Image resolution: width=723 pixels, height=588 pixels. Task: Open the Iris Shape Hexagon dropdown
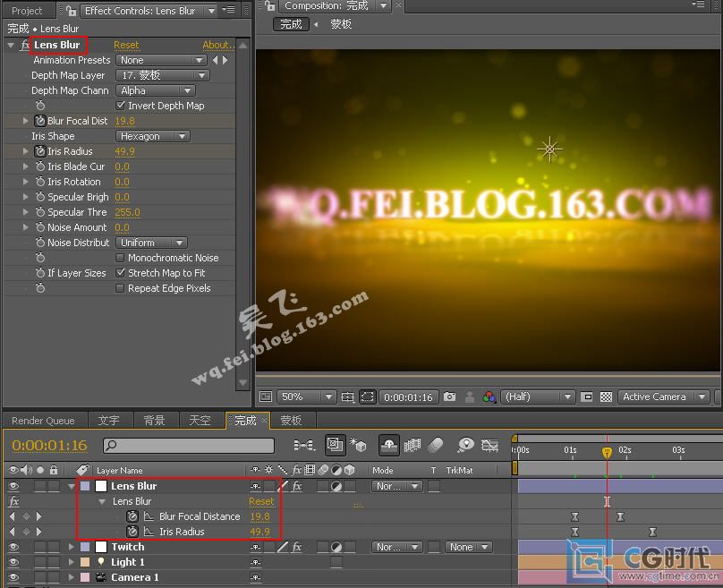tap(153, 136)
